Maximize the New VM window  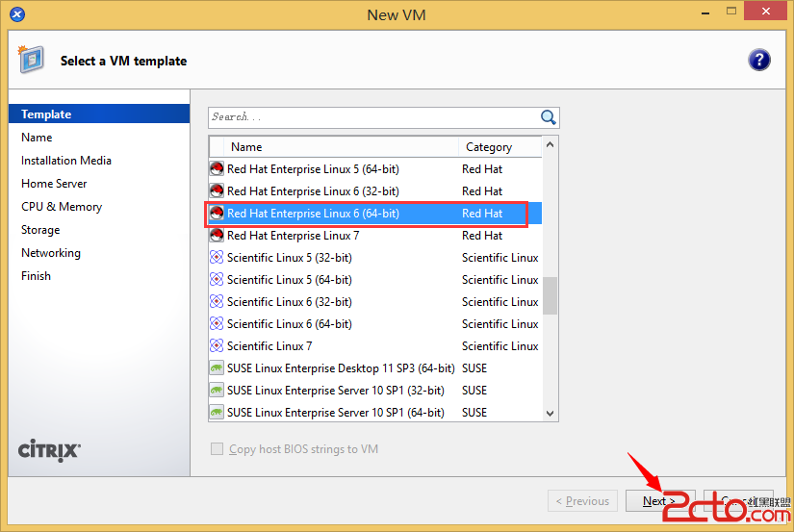point(731,11)
